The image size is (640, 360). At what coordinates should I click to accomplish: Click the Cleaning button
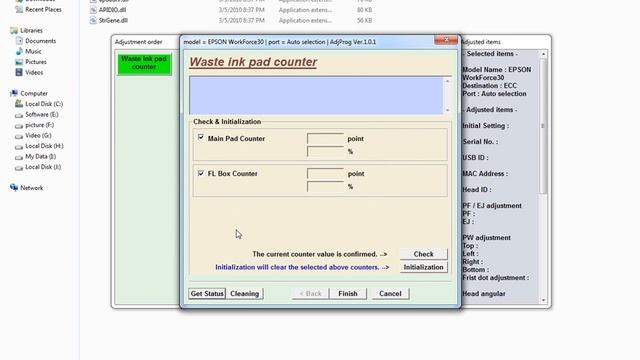[244, 293]
